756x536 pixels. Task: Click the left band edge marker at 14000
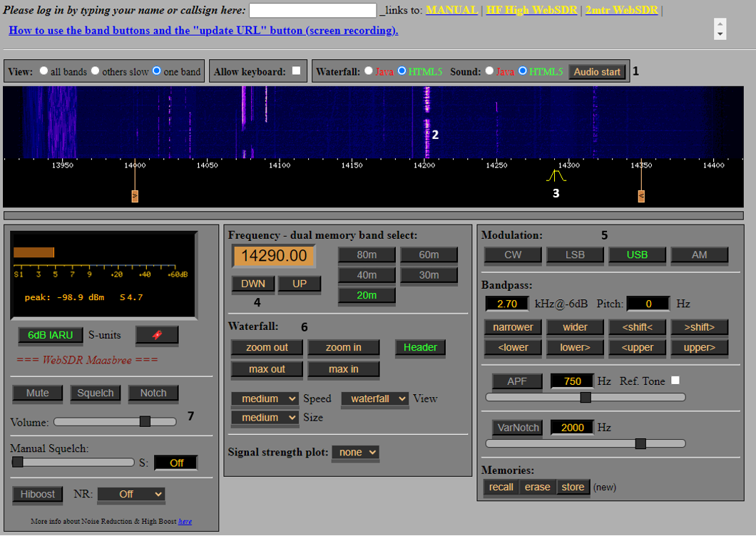pyautogui.click(x=135, y=196)
